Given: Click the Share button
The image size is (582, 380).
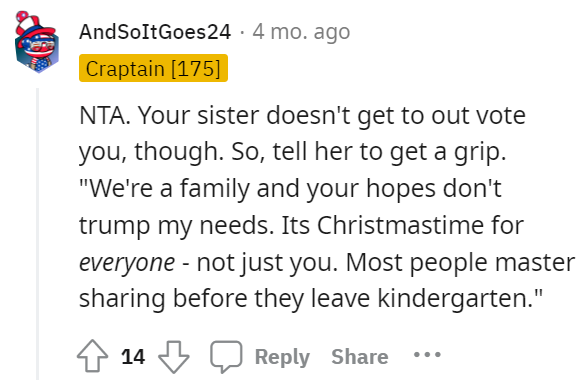Looking at the screenshot, I should pos(360,357).
